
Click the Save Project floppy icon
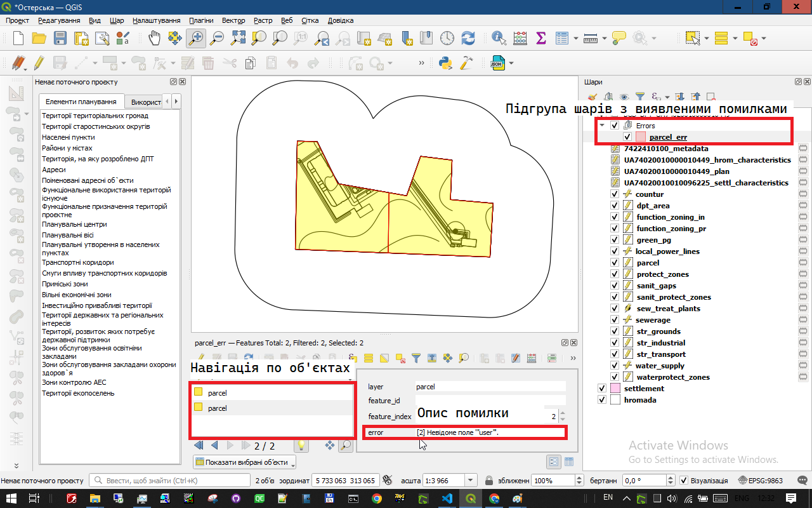pos(60,38)
